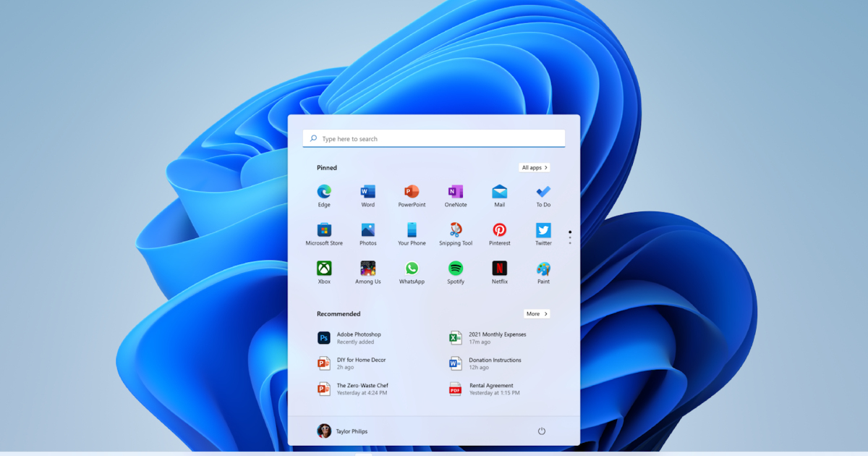Open the Xbox app

click(324, 269)
